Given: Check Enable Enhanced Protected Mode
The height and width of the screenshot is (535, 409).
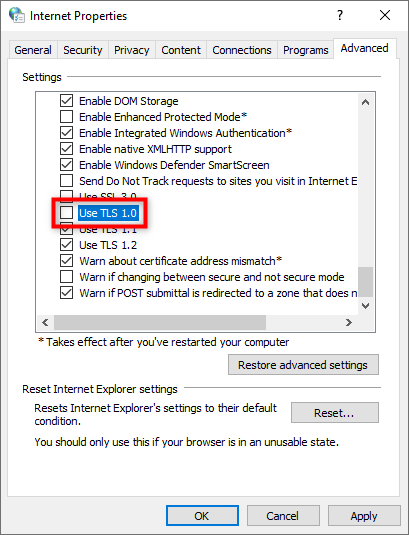Looking at the screenshot, I should click(x=67, y=117).
